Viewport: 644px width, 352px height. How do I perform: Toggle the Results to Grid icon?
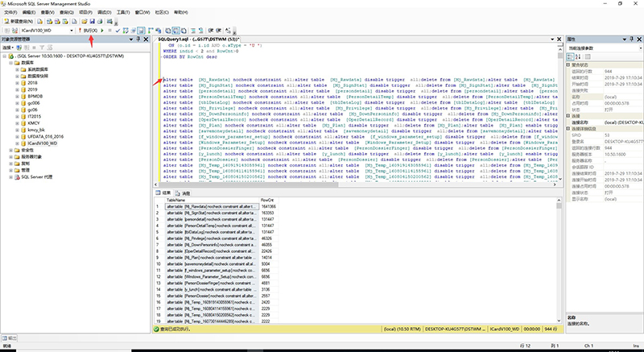175,31
